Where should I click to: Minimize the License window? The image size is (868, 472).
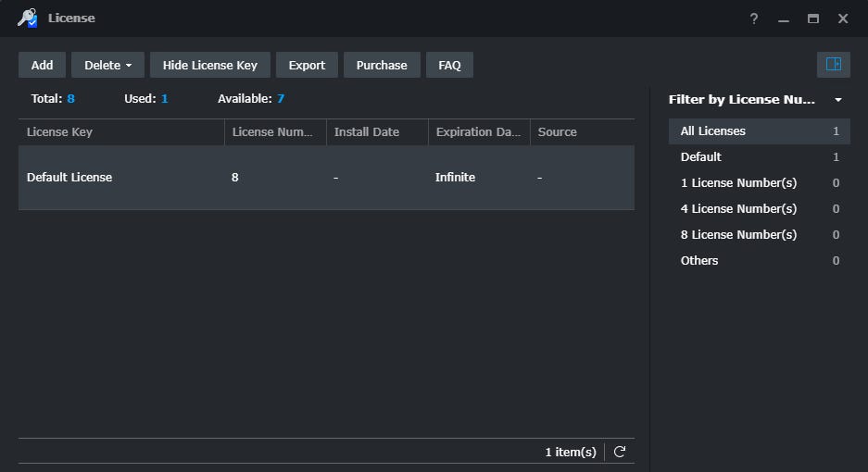784,19
